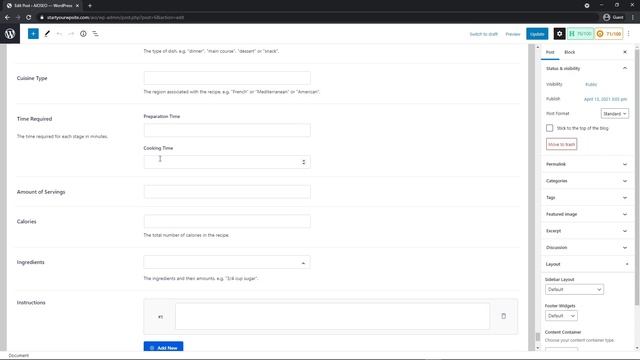Reload the browser page
Screen dimensions: 640x360
click(29, 18)
